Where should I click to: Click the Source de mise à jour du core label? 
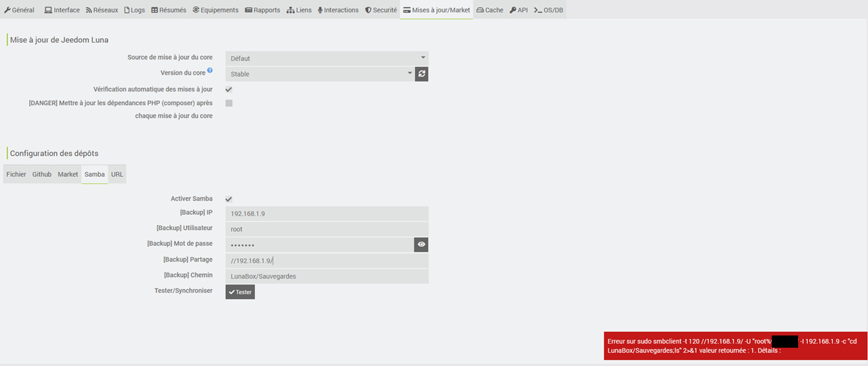tap(170, 57)
